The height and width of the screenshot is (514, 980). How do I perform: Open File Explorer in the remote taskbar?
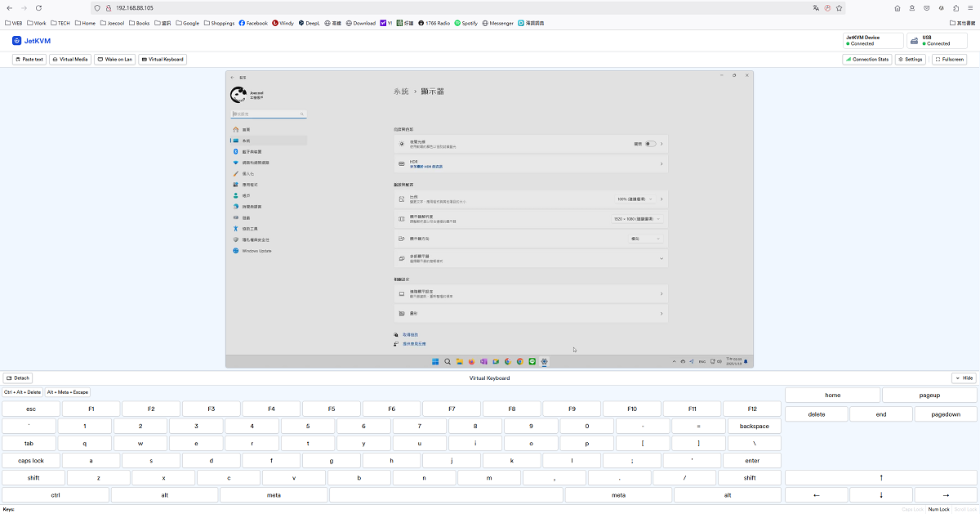[x=460, y=361]
